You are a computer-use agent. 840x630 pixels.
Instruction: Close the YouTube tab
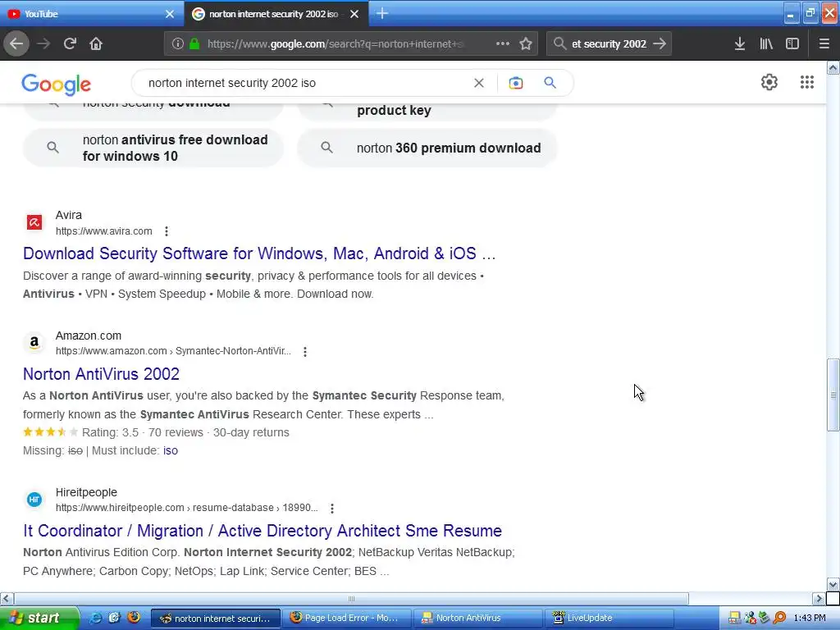click(x=170, y=14)
